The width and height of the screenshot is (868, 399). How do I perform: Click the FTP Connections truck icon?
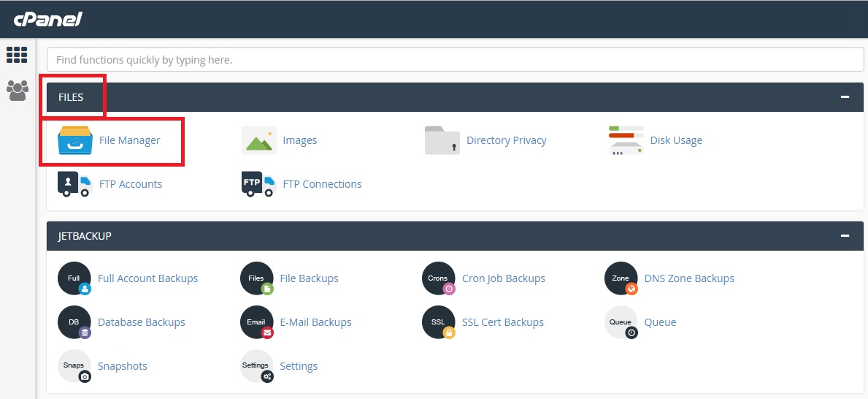click(258, 184)
